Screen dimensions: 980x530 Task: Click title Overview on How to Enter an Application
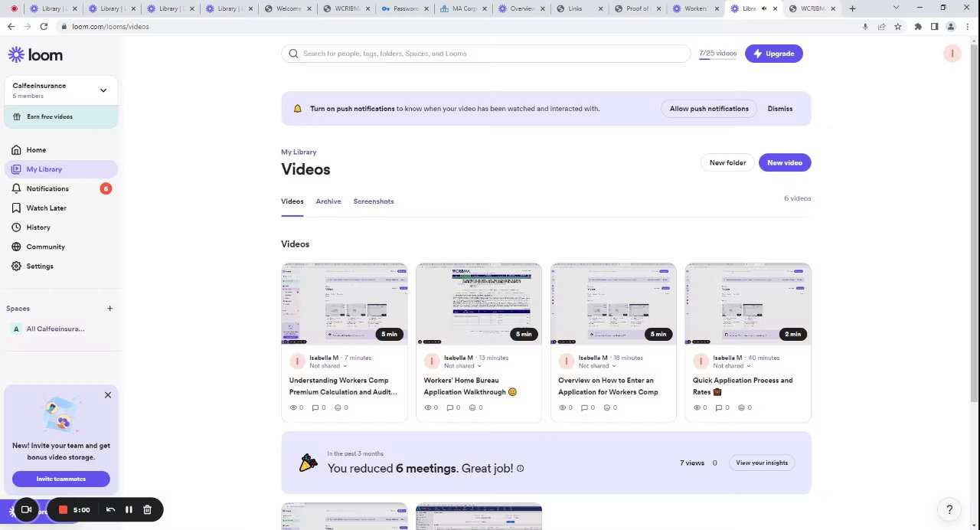pos(608,386)
